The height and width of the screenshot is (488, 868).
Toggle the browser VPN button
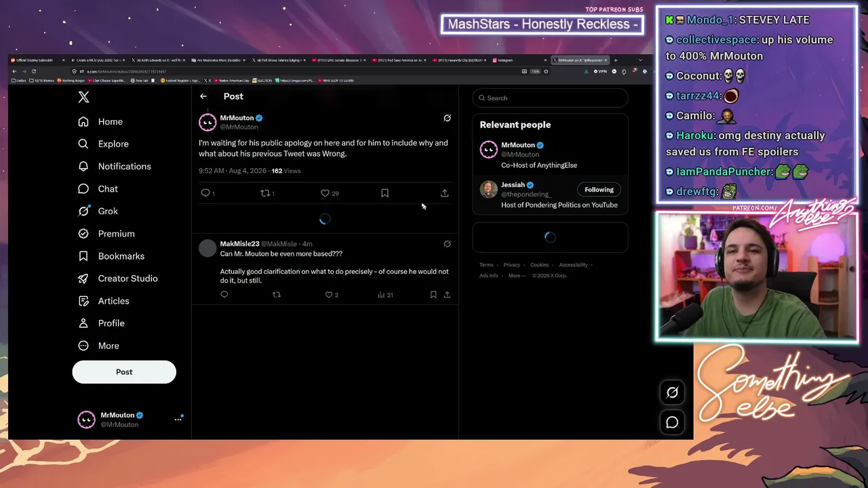point(600,71)
